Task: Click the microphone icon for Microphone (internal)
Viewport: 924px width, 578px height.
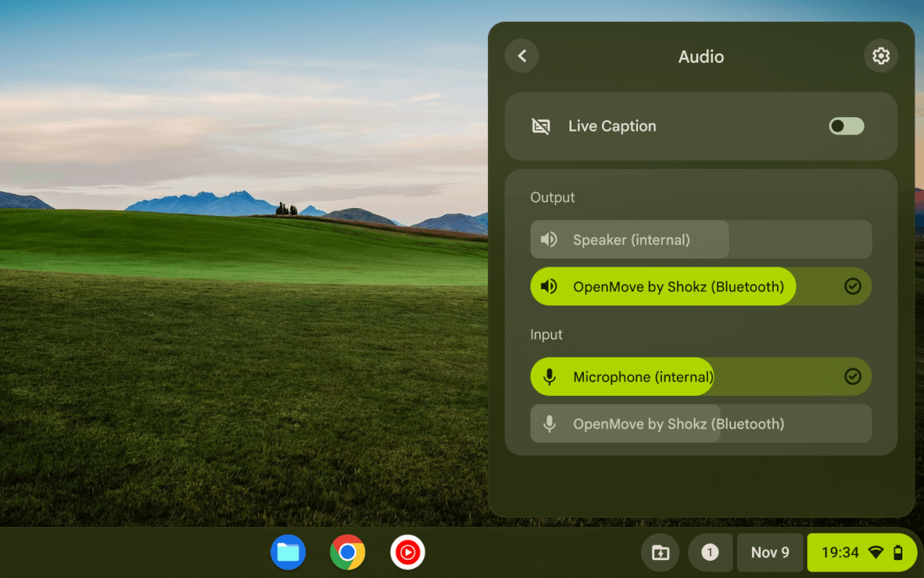Action: point(549,376)
